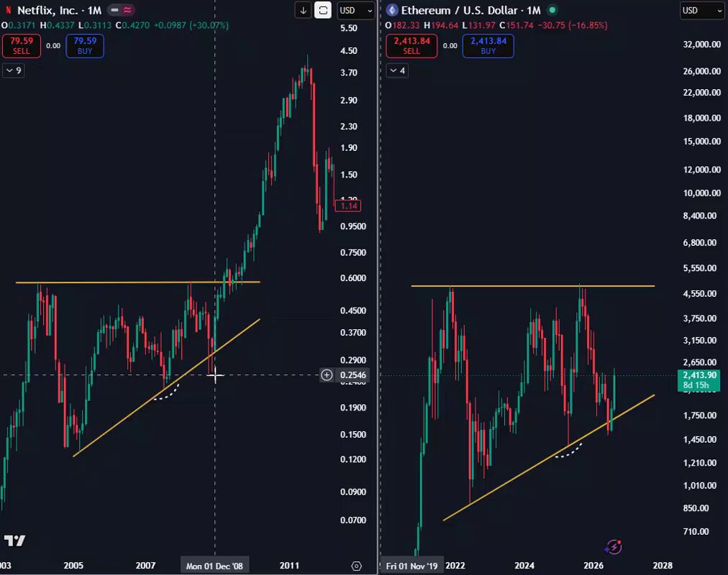Click 2005 on the Netflix time axis
Image resolution: width=728 pixels, height=575 pixels.
tap(73, 566)
